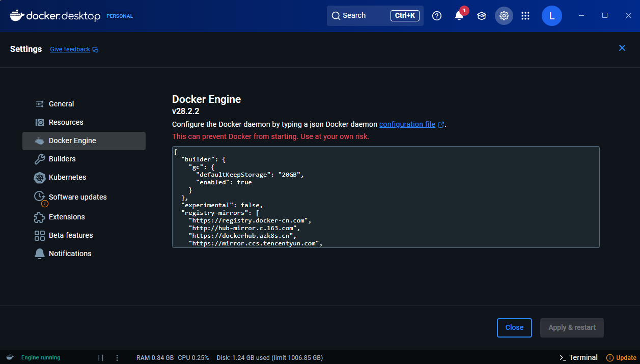Click the v28.2.2 version text
Image resolution: width=640 pixels, height=364 pixels.
tap(185, 111)
